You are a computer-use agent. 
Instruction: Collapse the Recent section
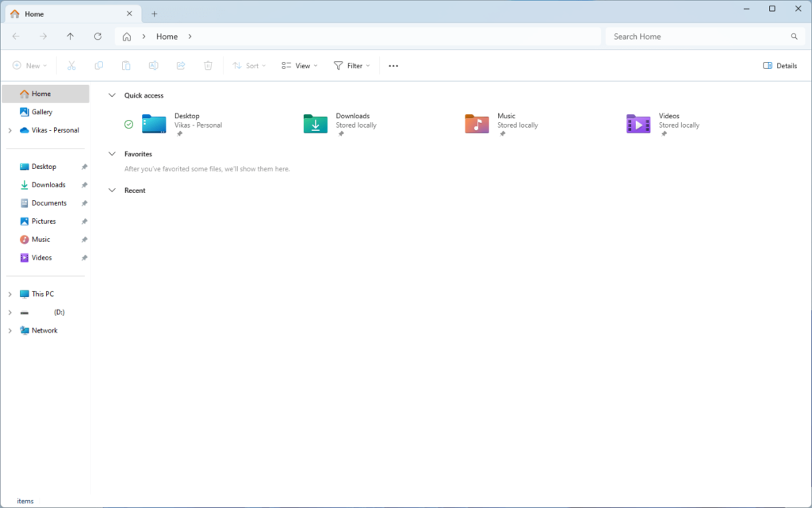point(112,190)
